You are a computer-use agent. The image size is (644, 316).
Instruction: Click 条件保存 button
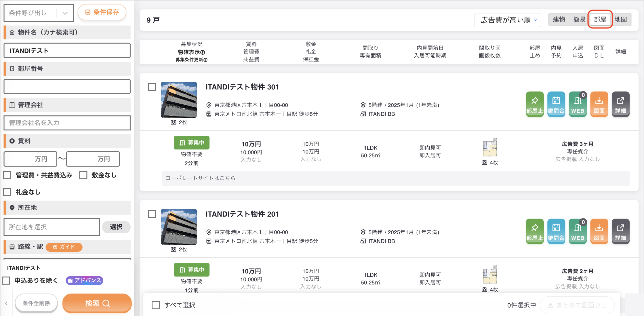click(x=102, y=12)
